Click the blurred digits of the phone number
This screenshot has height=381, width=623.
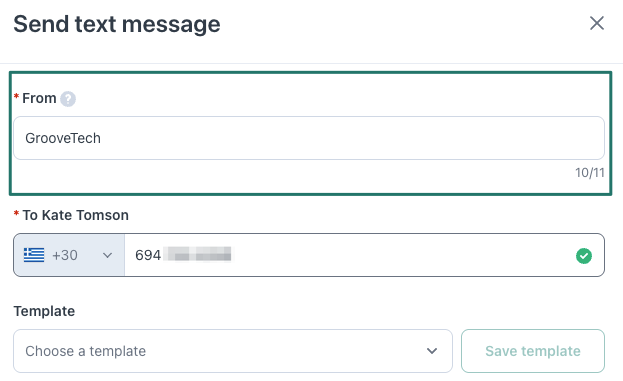tap(198, 254)
